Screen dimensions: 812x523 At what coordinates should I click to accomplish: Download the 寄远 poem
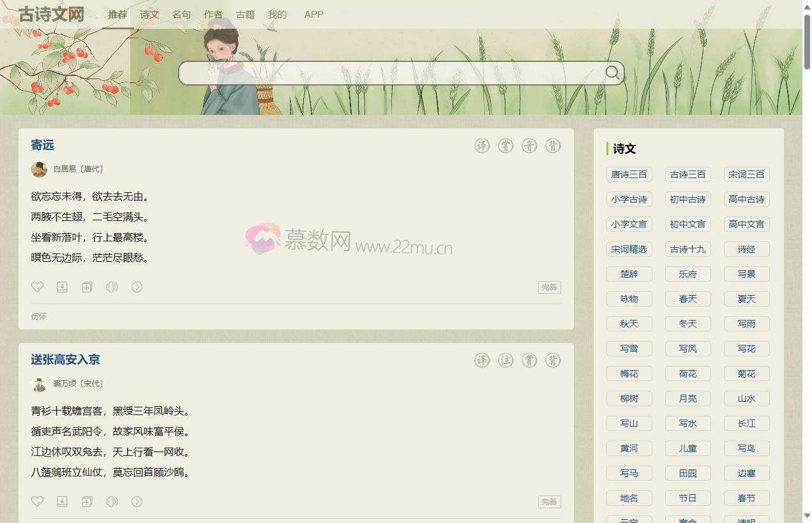(x=62, y=287)
